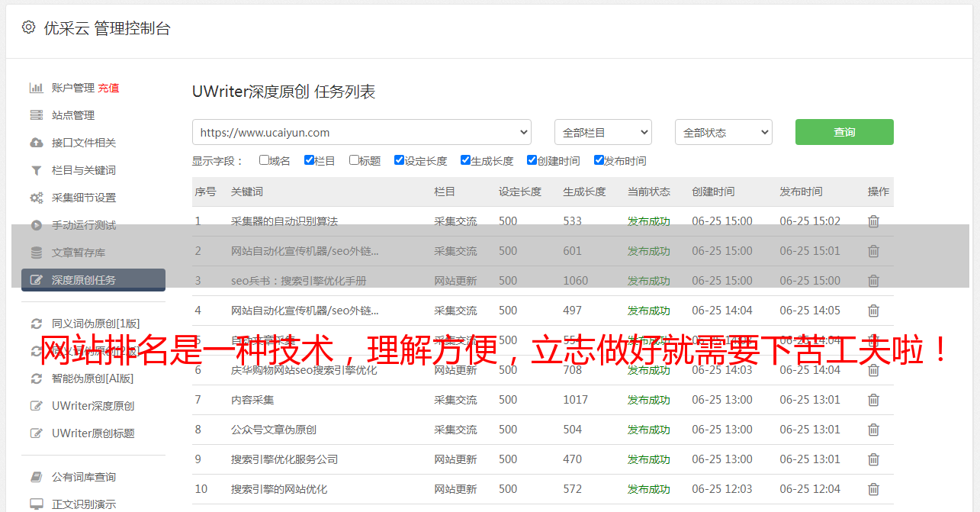Enable the 域名 field checkbox
The height and width of the screenshot is (512, 980).
(264, 160)
